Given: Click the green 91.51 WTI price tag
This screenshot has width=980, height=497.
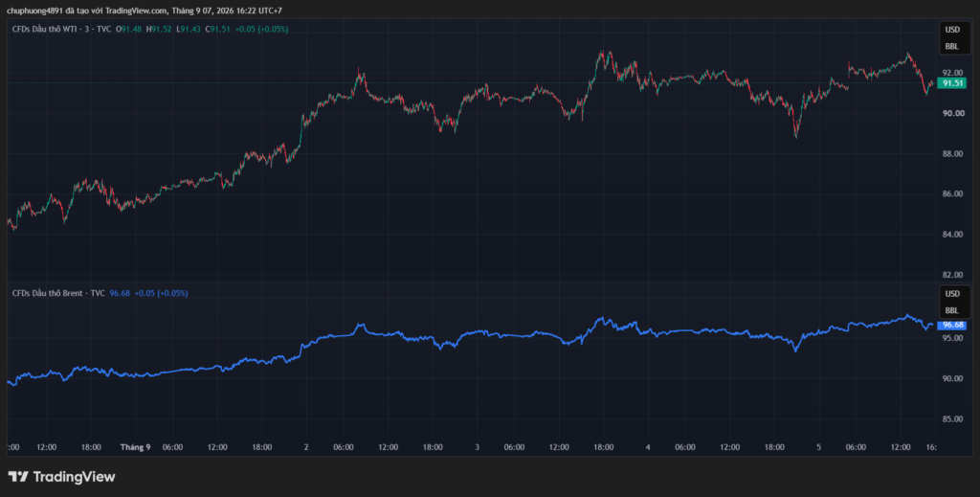Looking at the screenshot, I should coord(952,83).
